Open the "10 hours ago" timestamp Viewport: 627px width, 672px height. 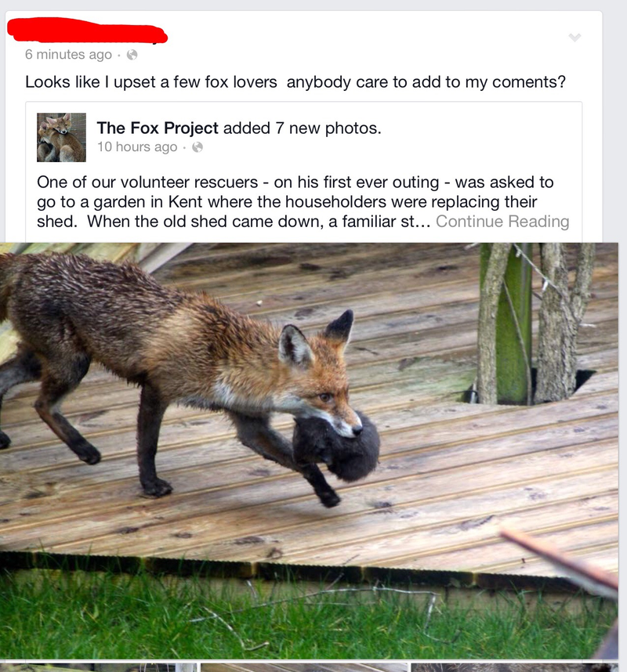[x=137, y=147]
